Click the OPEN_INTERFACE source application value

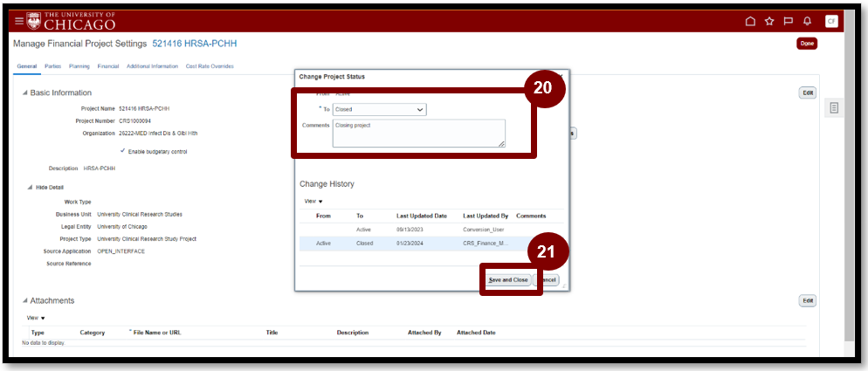point(121,251)
